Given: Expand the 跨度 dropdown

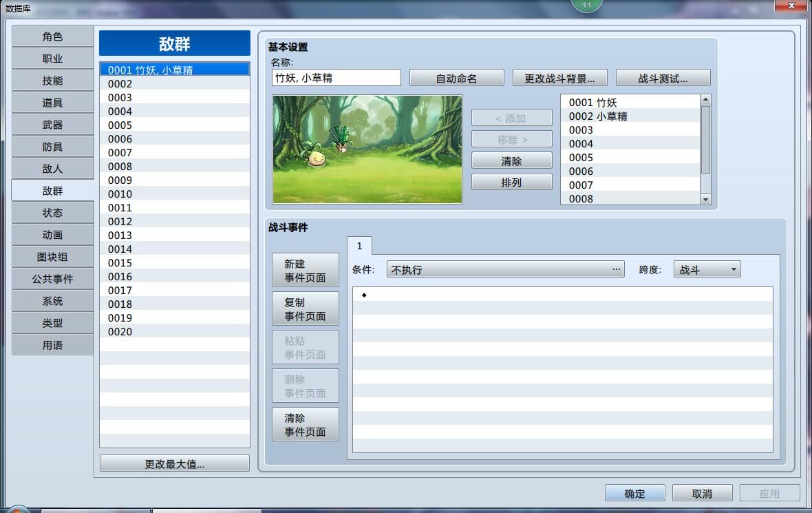Looking at the screenshot, I should (707, 269).
